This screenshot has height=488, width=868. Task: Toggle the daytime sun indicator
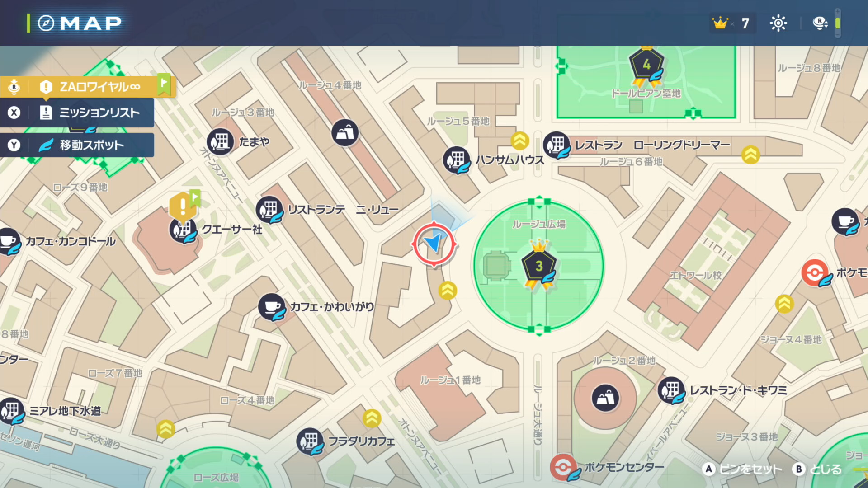[x=778, y=23]
